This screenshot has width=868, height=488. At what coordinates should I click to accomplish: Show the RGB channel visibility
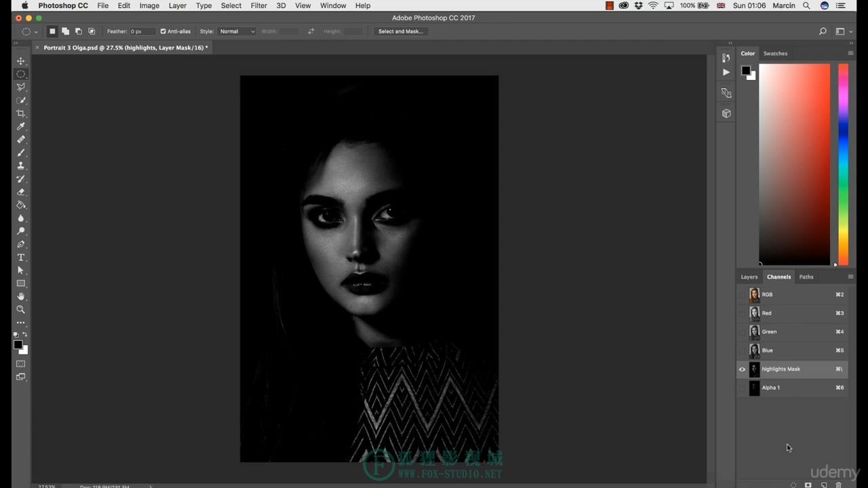click(x=742, y=295)
